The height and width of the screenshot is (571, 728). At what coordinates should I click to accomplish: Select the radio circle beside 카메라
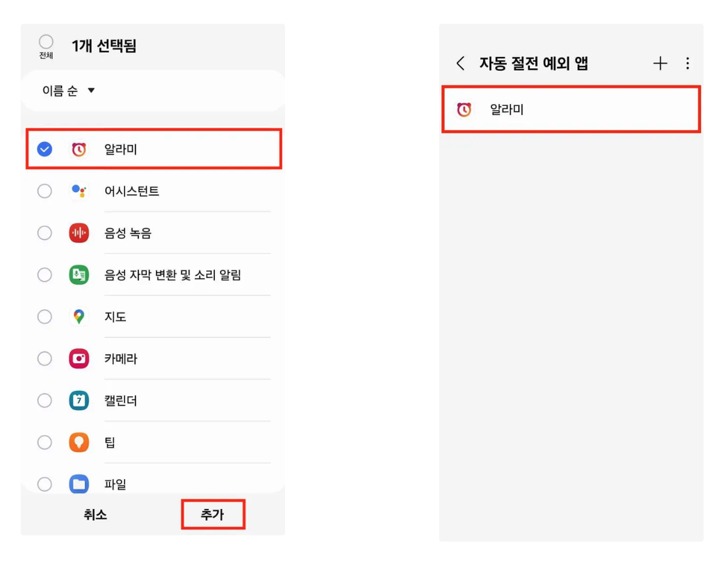44,359
